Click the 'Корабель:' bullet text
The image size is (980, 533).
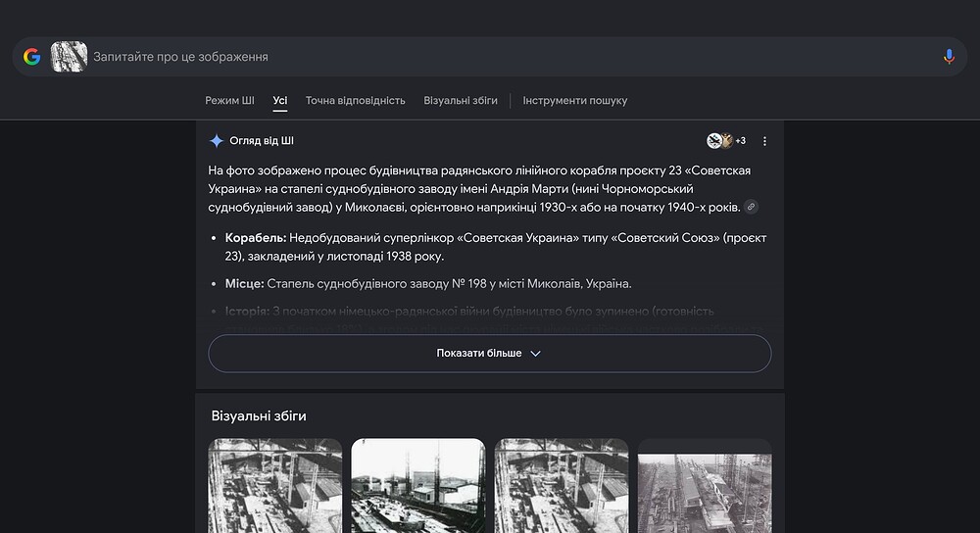coord(256,238)
